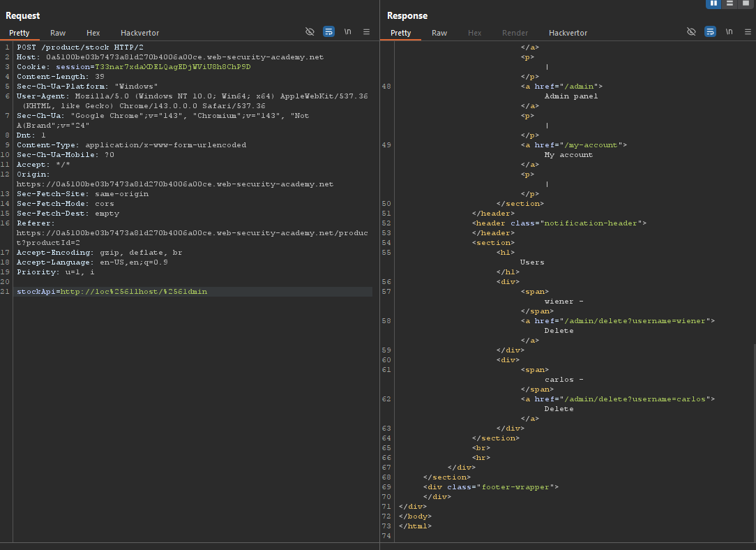The width and height of the screenshot is (756, 550).
Task: Click the POST /product/stock HTTP/2 line
Action: pyautogui.click(x=80, y=47)
